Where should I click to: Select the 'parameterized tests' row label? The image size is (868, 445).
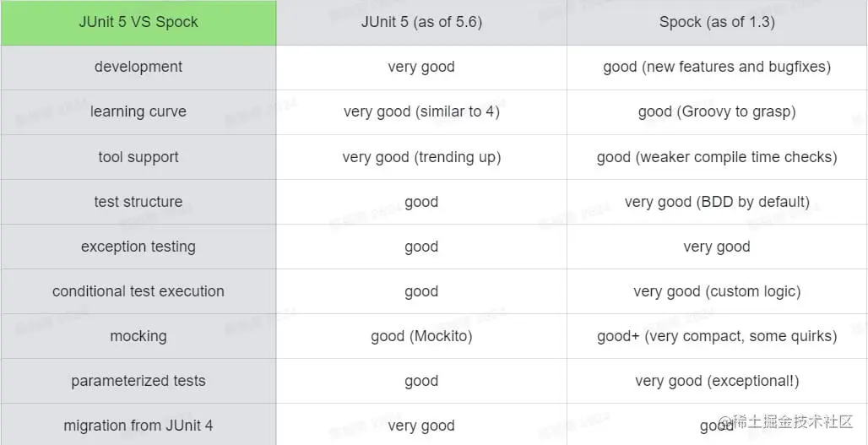click(138, 382)
